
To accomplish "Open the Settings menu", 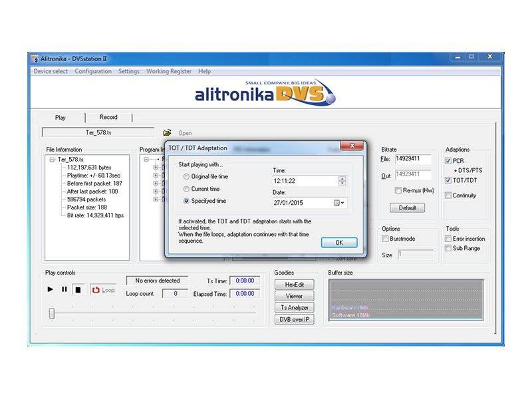I will click(x=129, y=71).
